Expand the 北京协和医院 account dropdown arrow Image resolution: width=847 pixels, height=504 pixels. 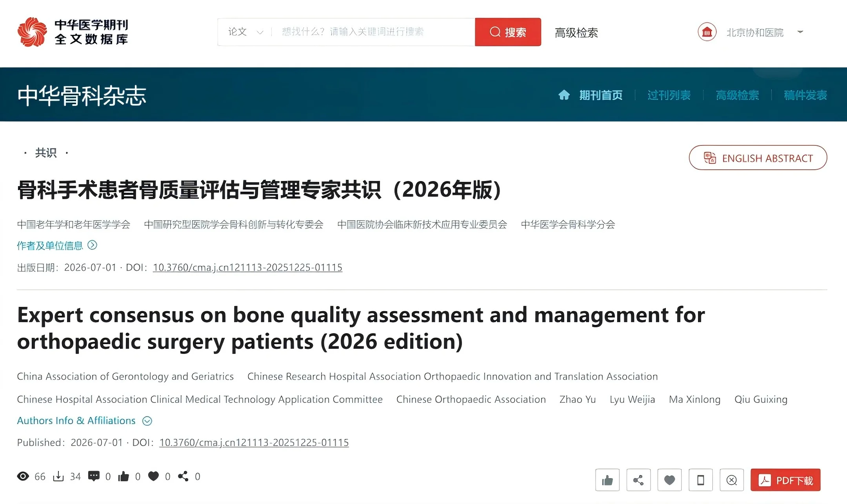point(800,32)
